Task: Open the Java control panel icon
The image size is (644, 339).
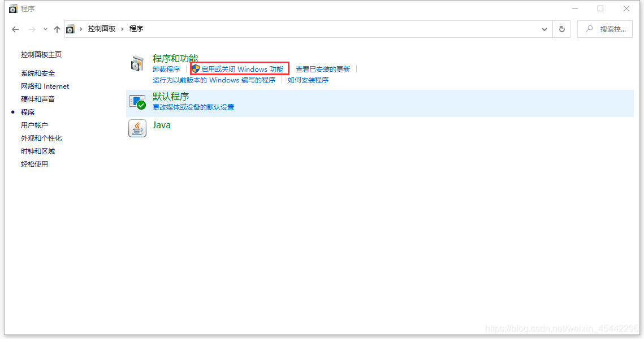Action: click(137, 128)
